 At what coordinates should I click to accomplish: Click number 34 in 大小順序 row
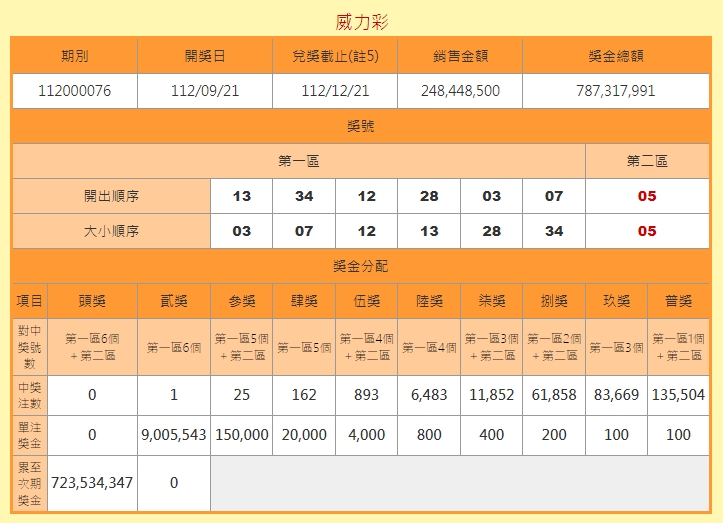pos(554,231)
